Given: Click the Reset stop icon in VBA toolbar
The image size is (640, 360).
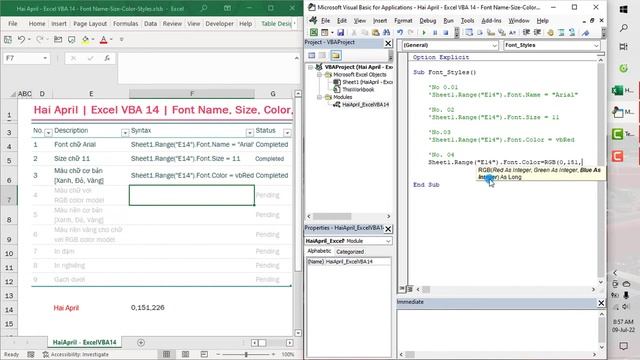Looking at the screenshot, I should [446, 33].
